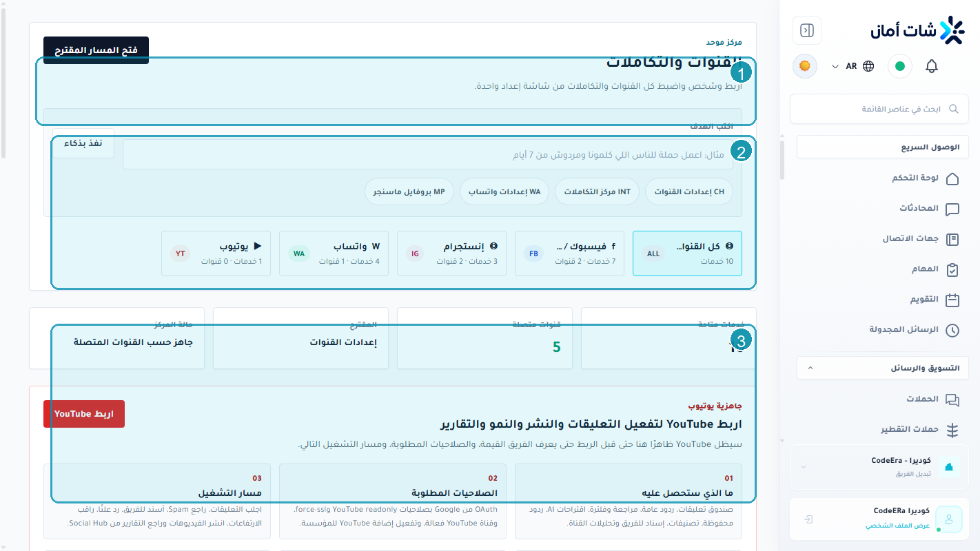
Task: Click the 03 مسار التشغيل card
Action: click(x=157, y=501)
